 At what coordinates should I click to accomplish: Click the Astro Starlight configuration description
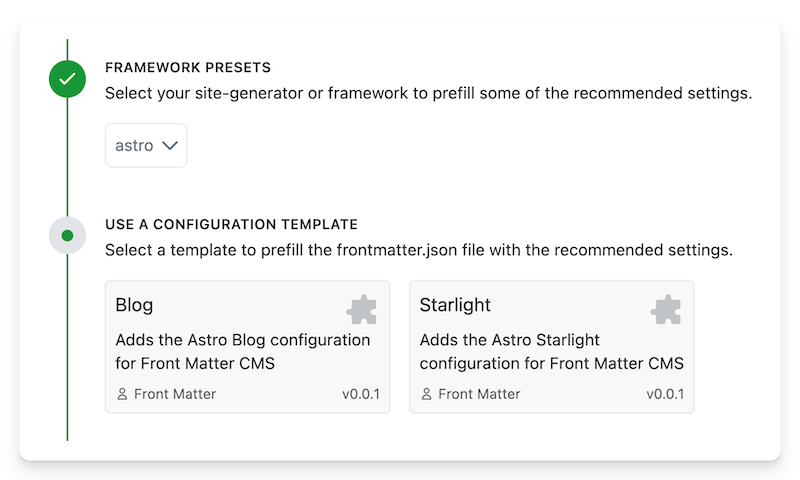[551, 351]
